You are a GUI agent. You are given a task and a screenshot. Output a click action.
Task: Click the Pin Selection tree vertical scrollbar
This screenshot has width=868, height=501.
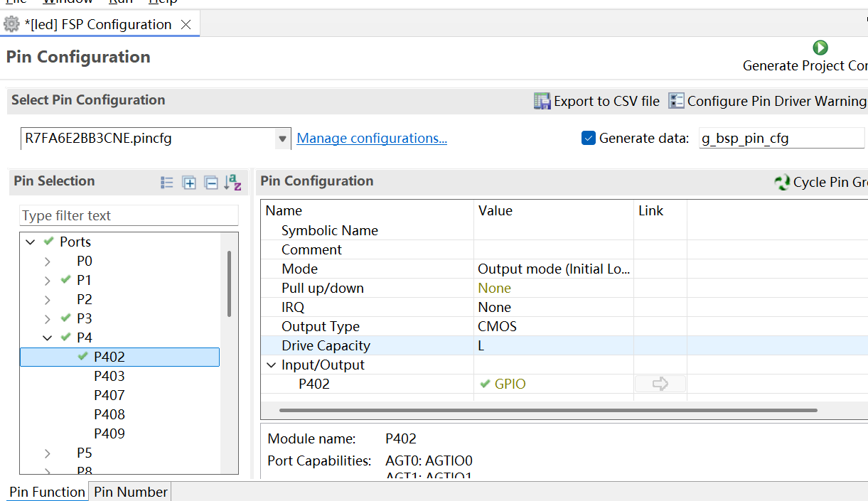[229, 284]
